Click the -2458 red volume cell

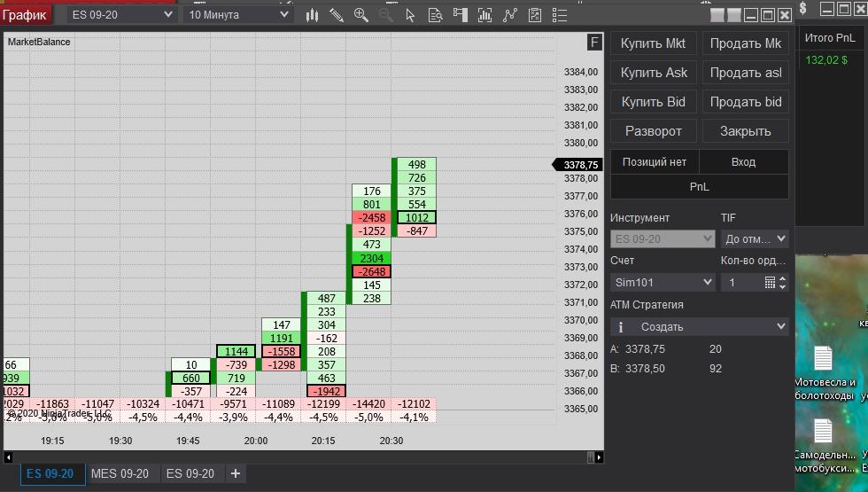371,218
